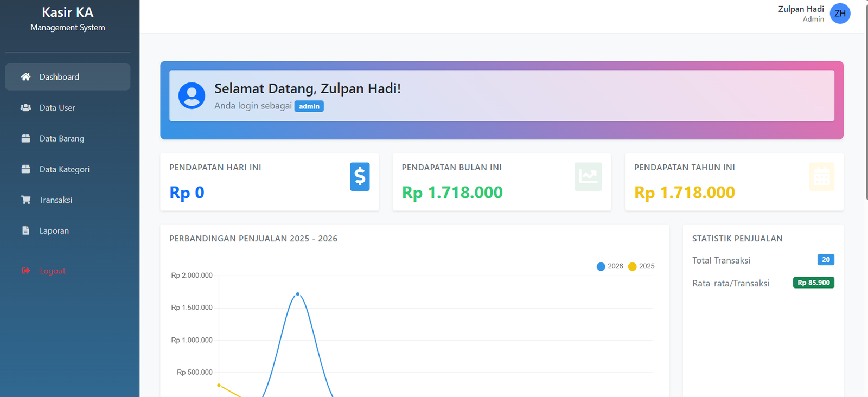868x397 pixels.
Task: Click the red Logout arrow icon
Action: pos(25,271)
